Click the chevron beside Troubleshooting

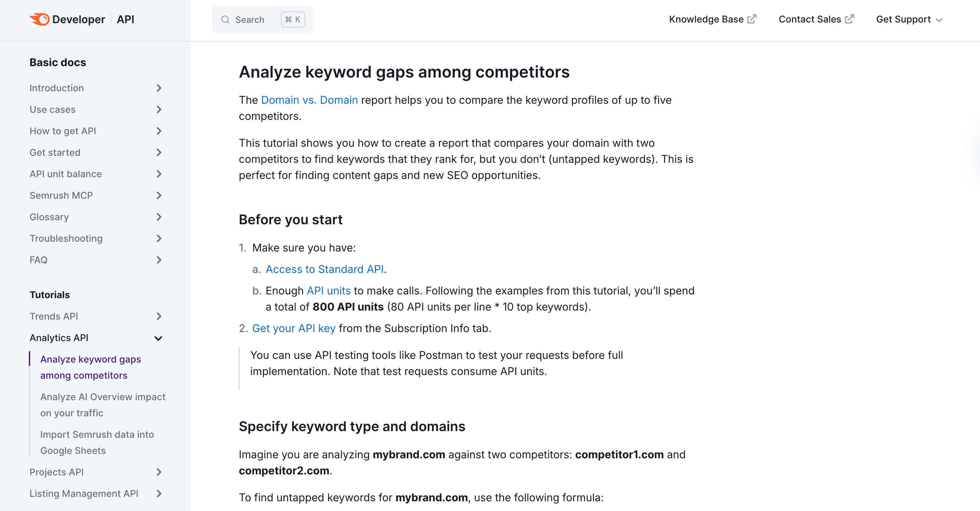[159, 239]
